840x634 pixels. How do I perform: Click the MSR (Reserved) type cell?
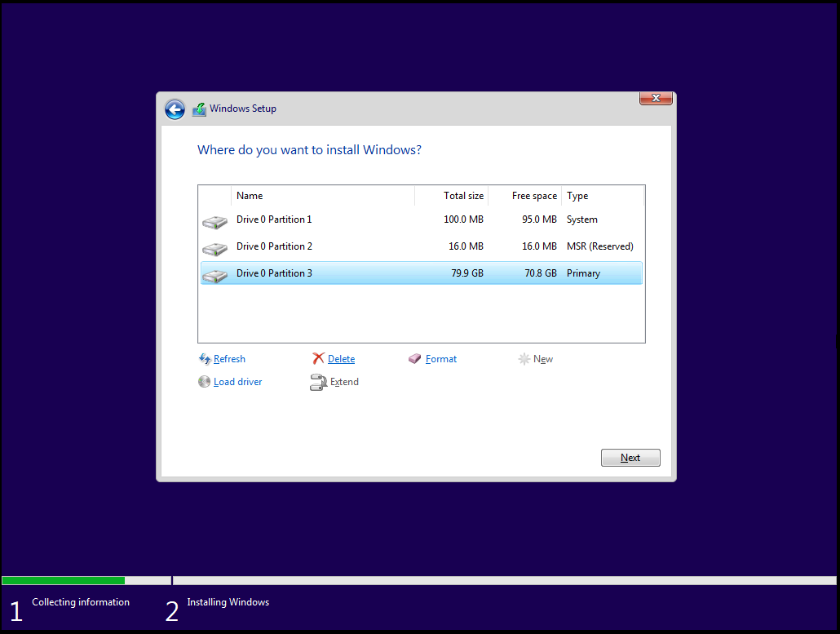[x=600, y=246]
